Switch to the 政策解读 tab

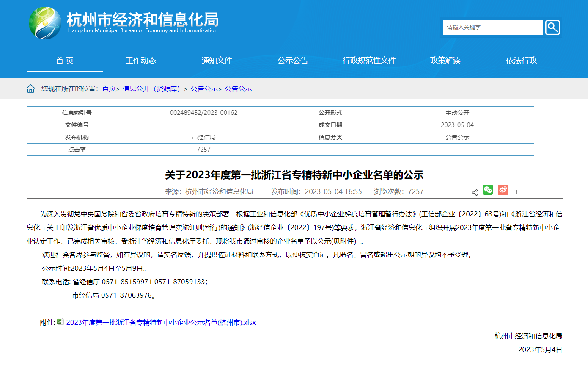click(445, 61)
